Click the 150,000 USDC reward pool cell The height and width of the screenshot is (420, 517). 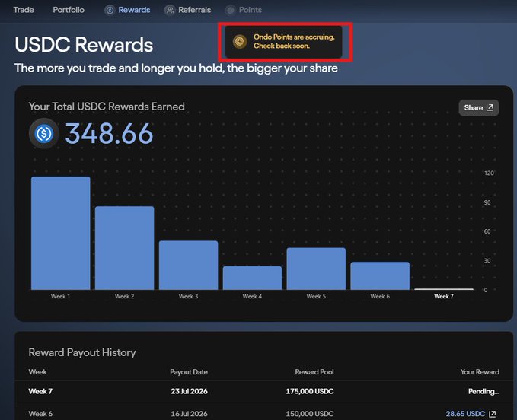310,414
